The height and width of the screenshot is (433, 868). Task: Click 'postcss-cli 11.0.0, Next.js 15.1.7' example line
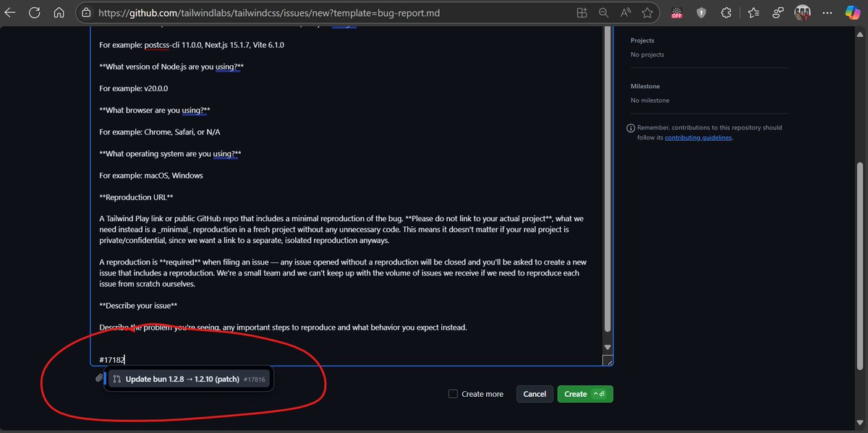(192, 45)
